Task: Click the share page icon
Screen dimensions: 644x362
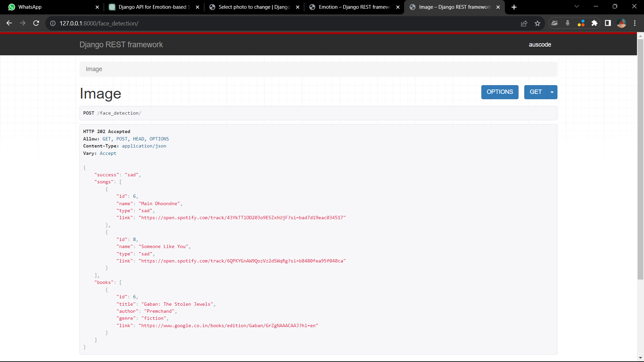Action: (524, 23)
